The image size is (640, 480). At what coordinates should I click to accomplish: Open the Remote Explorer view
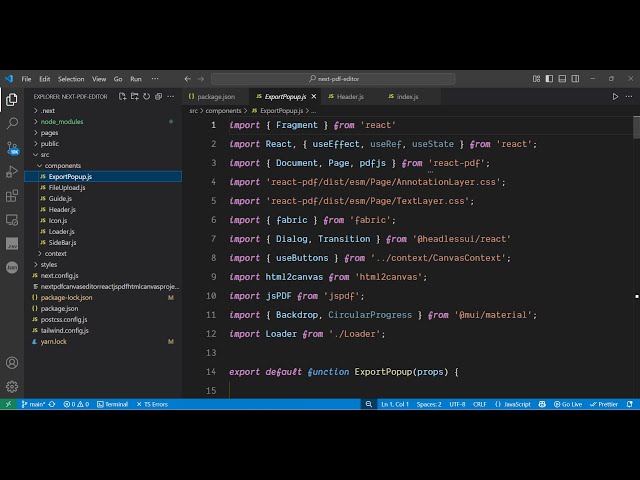point(12,220)
